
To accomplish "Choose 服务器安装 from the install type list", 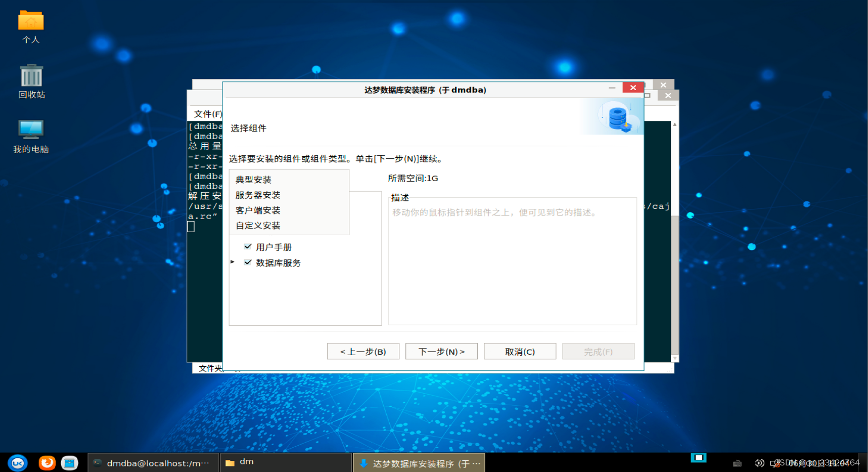I will tap(289, 195).
